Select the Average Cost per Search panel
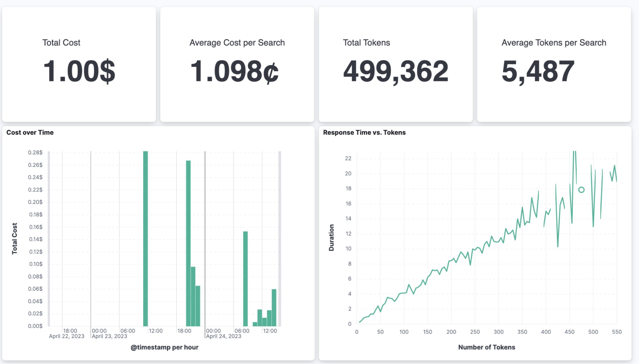Viewport: 639px width, 364px height. (x=237, y=62)
